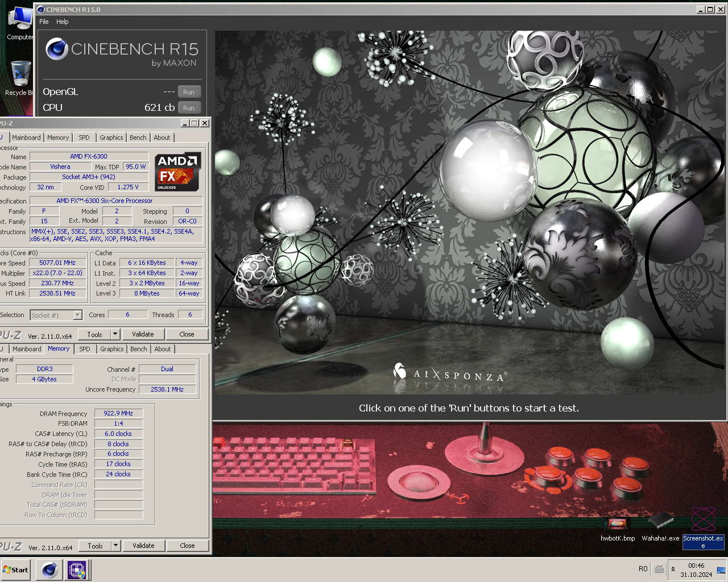Open the Help menu in Cinebench

[x=62, y=22]
